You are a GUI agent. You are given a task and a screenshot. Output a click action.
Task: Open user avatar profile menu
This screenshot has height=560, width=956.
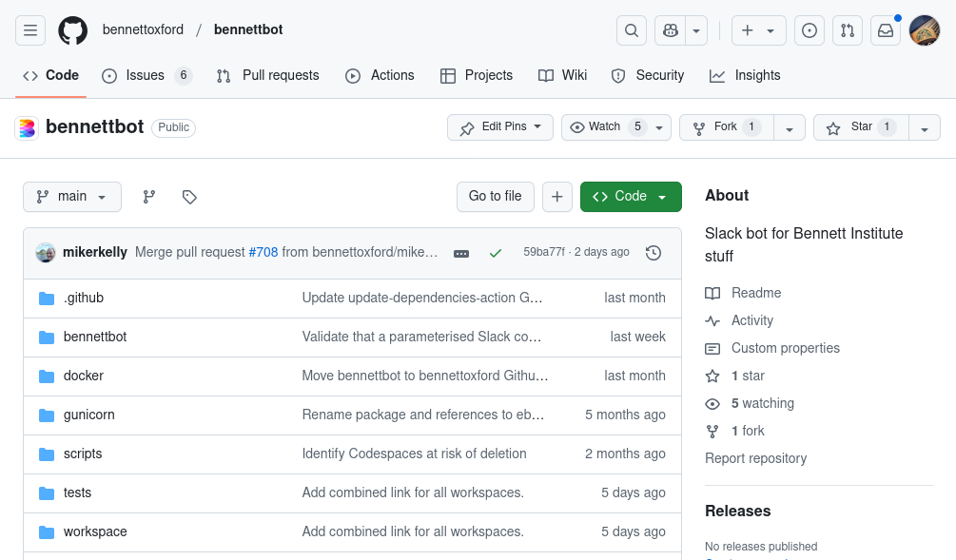pyautogui.click(x=925, y=30)
